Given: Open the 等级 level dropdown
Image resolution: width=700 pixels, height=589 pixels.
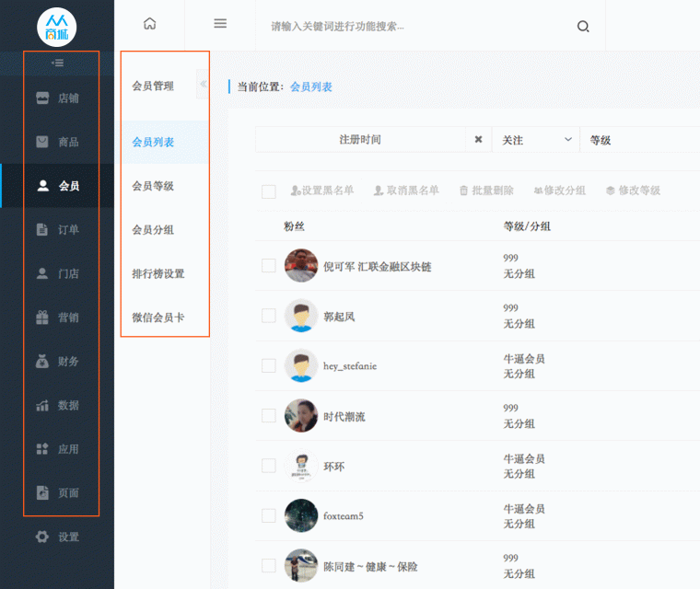Looking at the screenshot, I should [640, 140].
